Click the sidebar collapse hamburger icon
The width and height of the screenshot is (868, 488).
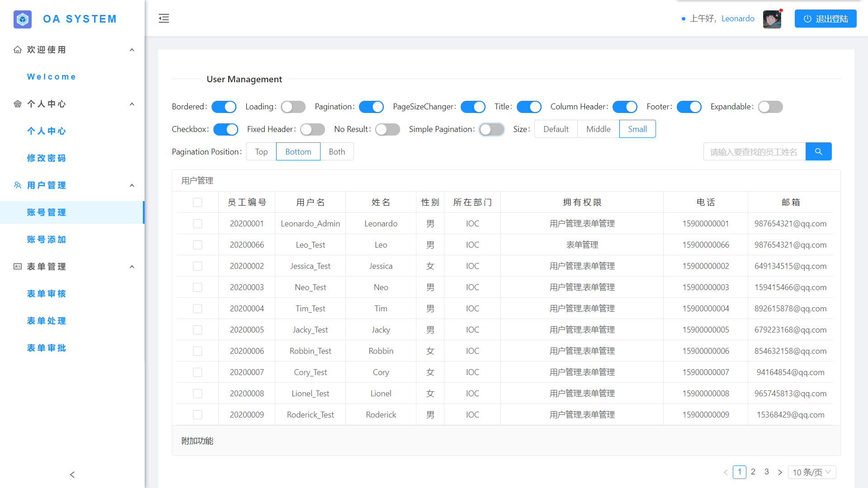tap(164, 19)
